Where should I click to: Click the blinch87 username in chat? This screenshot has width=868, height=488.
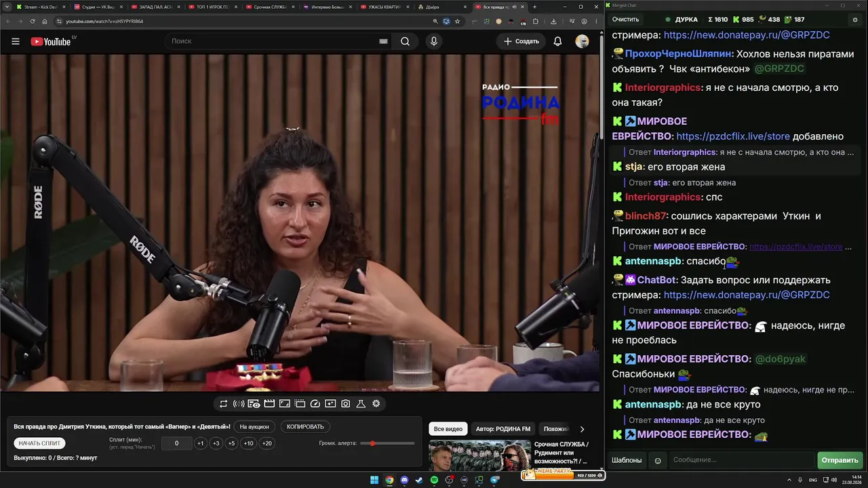click(x=646, y=216)
